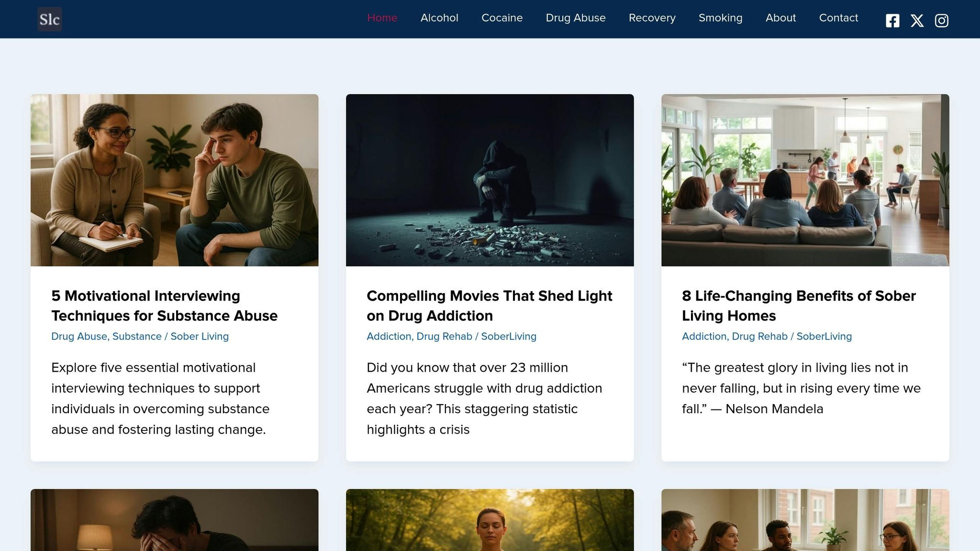Open the Cocaine menu item
This screenshot has height=551, width=980.
point(502,18)
